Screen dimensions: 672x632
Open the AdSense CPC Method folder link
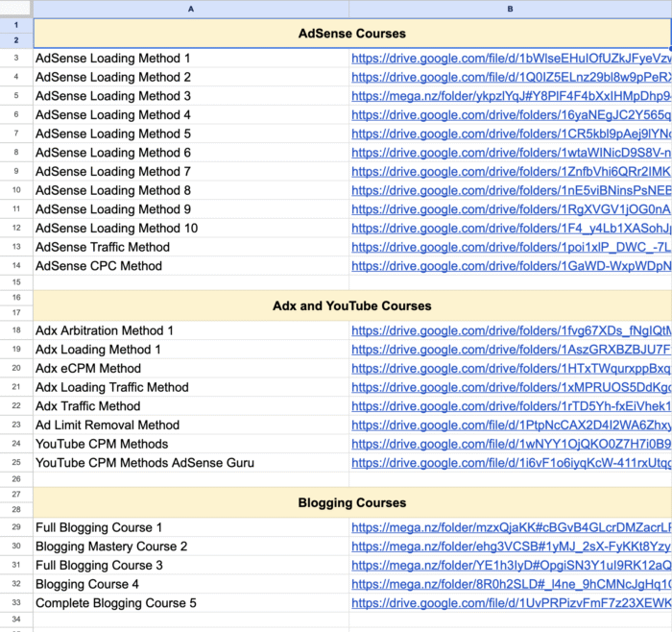[512, 266]
